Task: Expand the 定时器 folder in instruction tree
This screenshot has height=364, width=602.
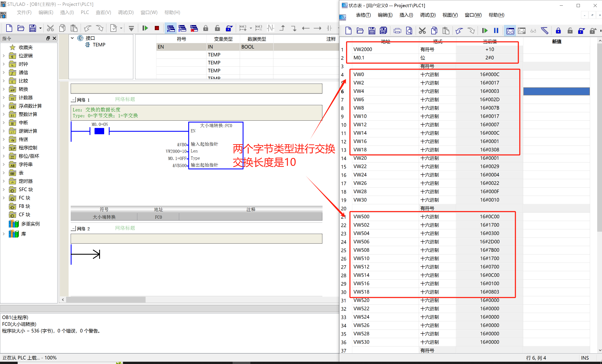Action: click(4, 181)
